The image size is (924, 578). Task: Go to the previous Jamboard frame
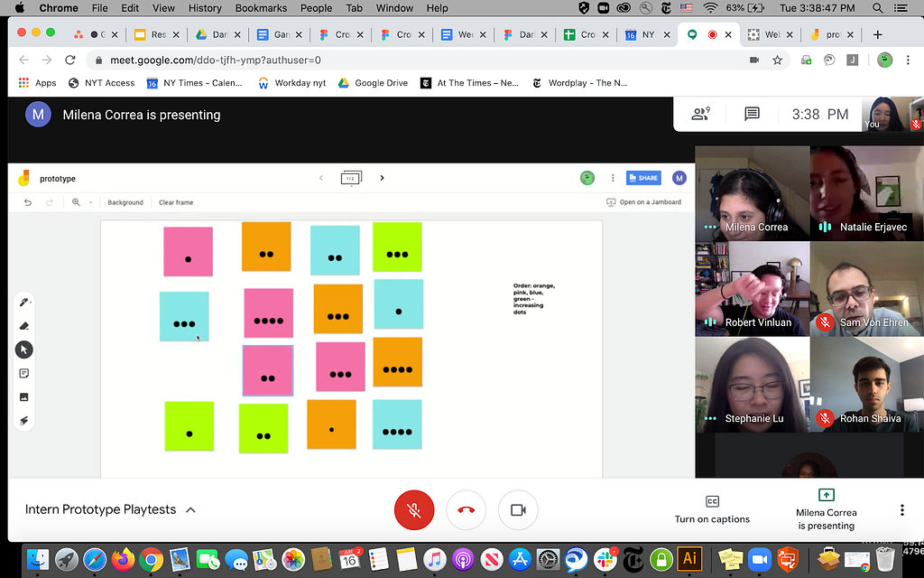pyautogui.click(x=321, y=178)
